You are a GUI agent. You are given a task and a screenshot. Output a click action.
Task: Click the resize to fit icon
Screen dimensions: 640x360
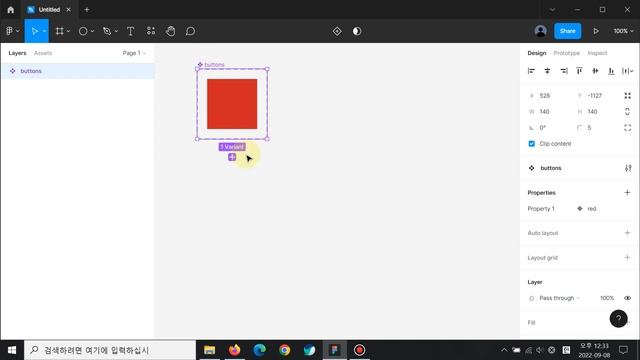click(627, 96)
